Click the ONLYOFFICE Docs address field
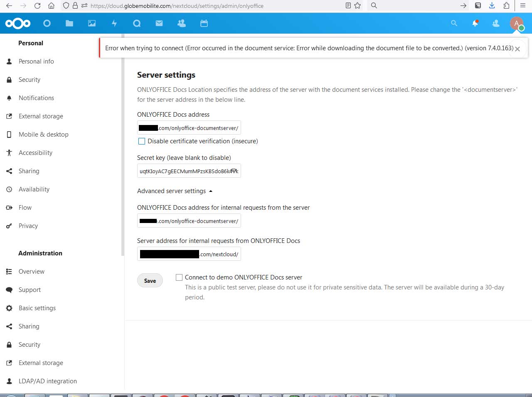 point(189,128)
